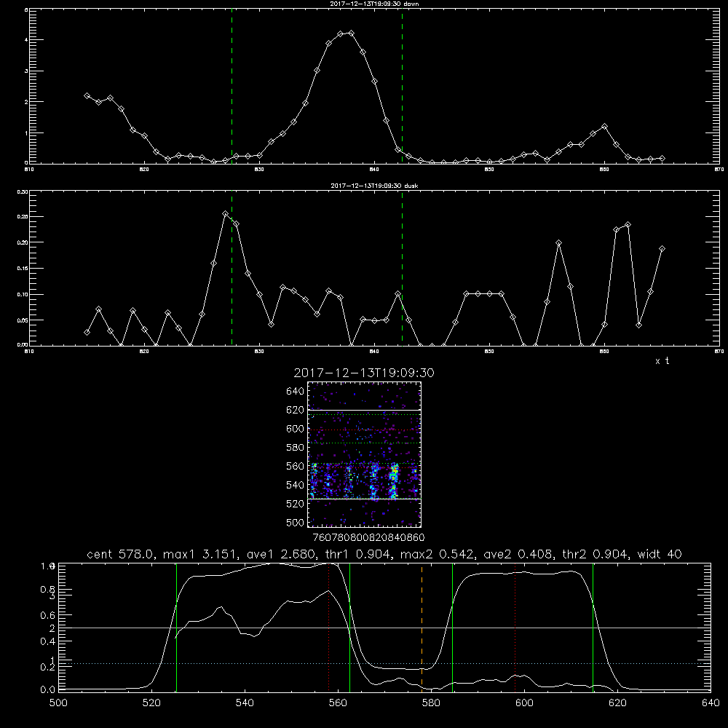Click the '540' label on bottom plot x-axis
728x728 pixels.
(245, 703)
